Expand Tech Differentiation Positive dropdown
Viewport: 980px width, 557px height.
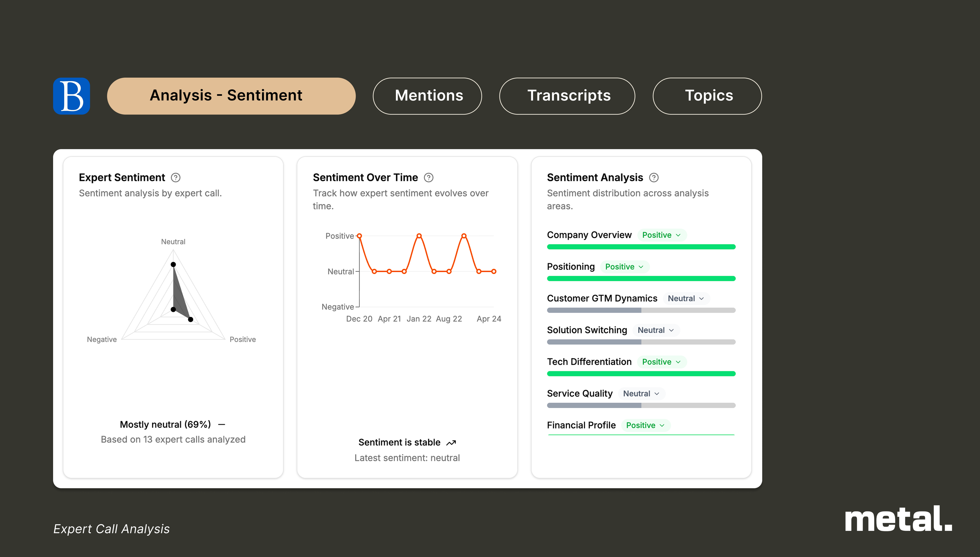(x=662, y=362)
